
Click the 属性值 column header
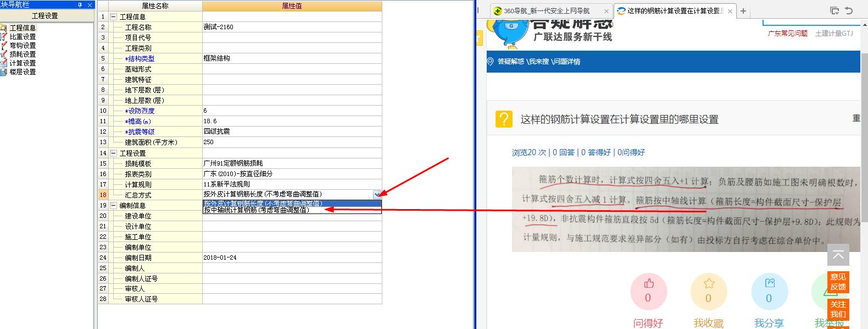pyautogui.click(x=292, y=6)
